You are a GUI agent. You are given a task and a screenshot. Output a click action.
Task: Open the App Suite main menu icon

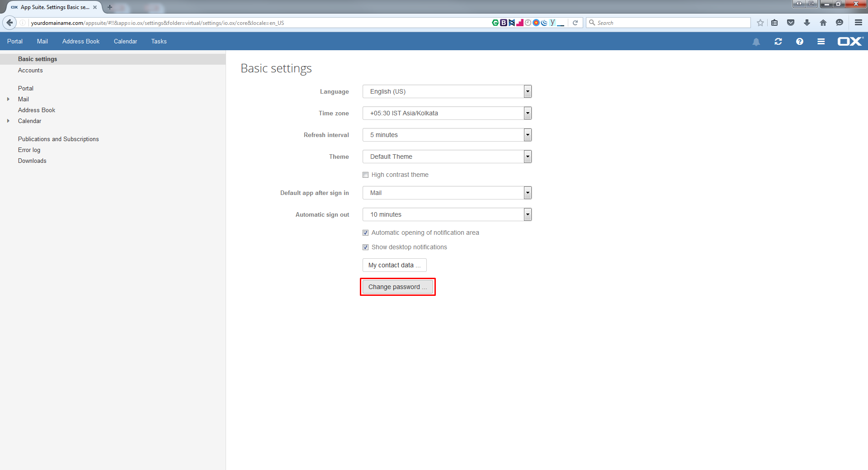coord(821,42)
